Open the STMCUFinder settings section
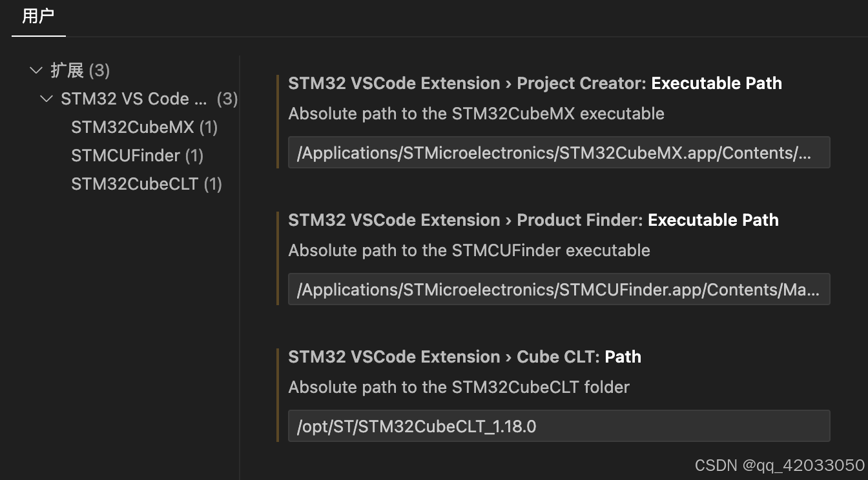Image resolution: width=868 pixels, height=480 pixels. point(138,155)
